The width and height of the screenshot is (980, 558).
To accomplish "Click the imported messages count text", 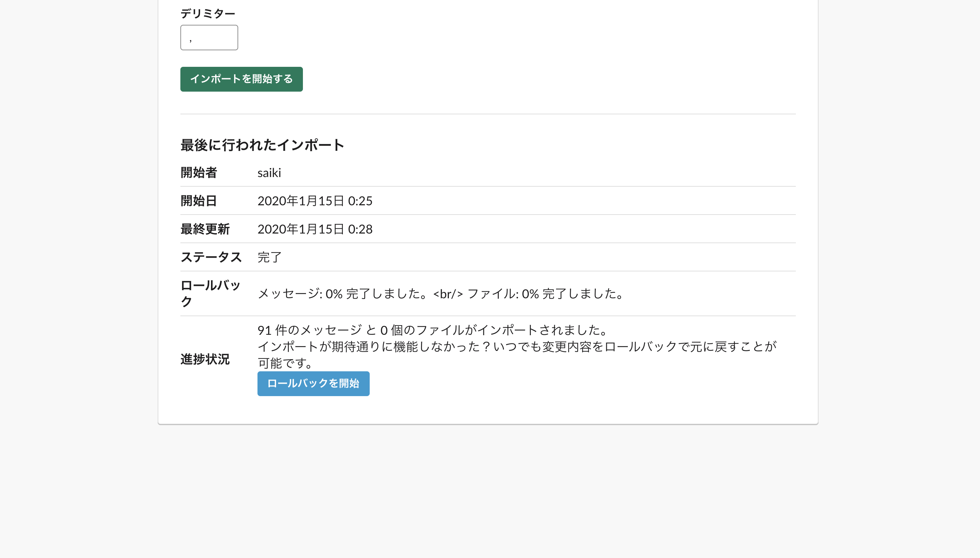I will tap(432, 329).
